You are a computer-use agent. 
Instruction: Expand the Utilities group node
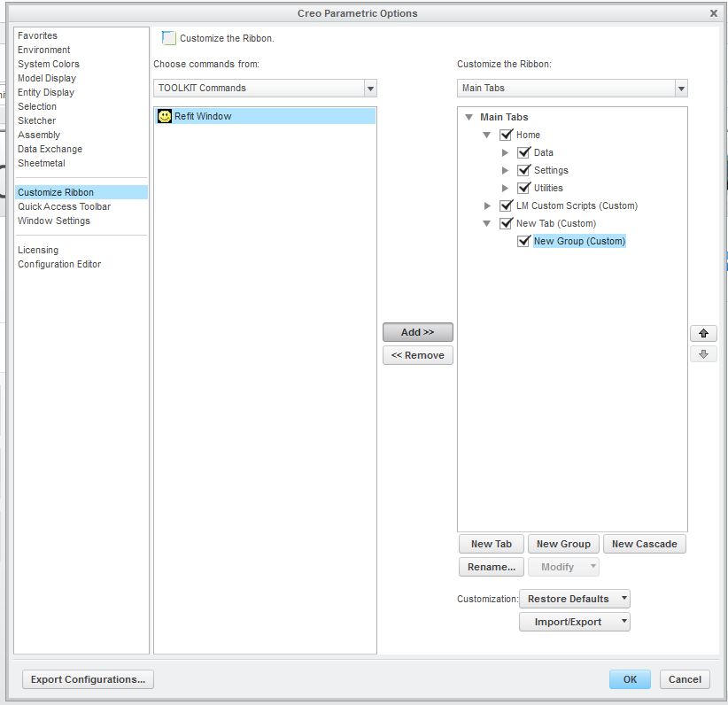(505, 188)
